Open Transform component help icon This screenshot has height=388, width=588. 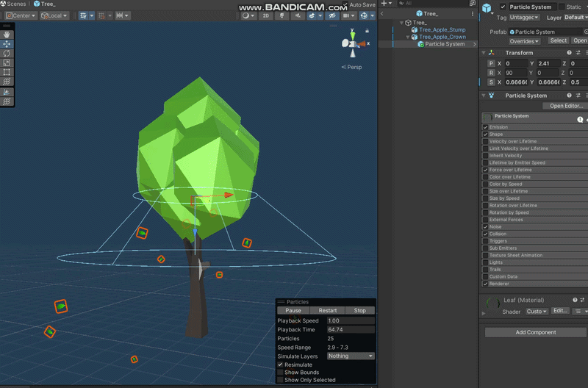569,53
